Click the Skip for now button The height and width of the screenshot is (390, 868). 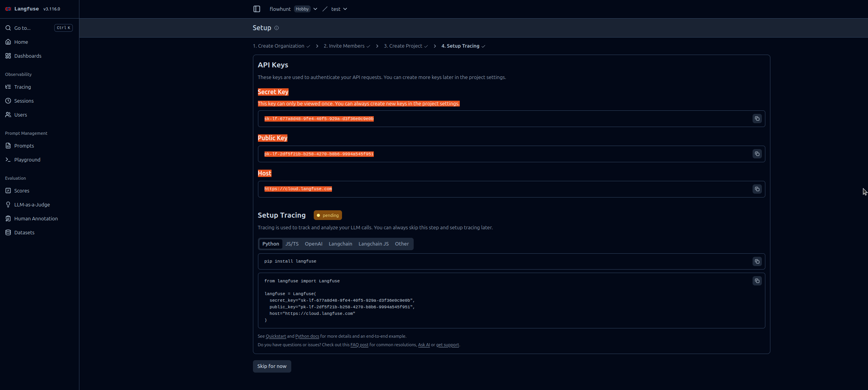(272, 366)
